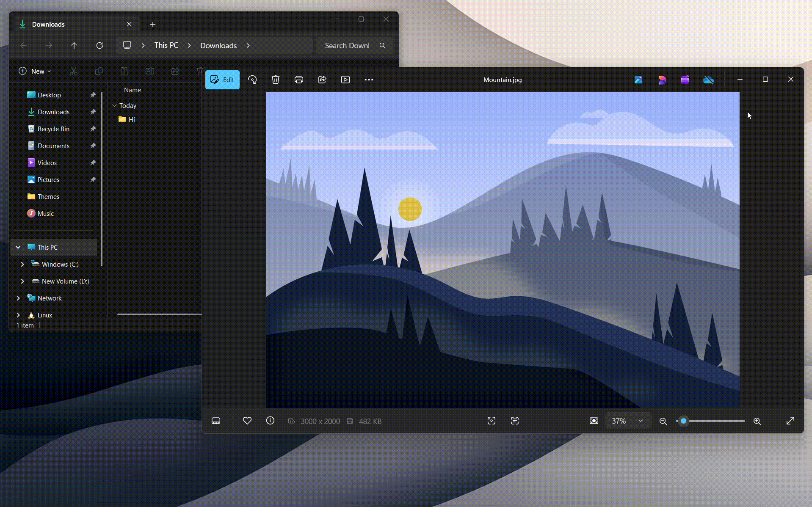Click the zoom in magnifier

757,421
